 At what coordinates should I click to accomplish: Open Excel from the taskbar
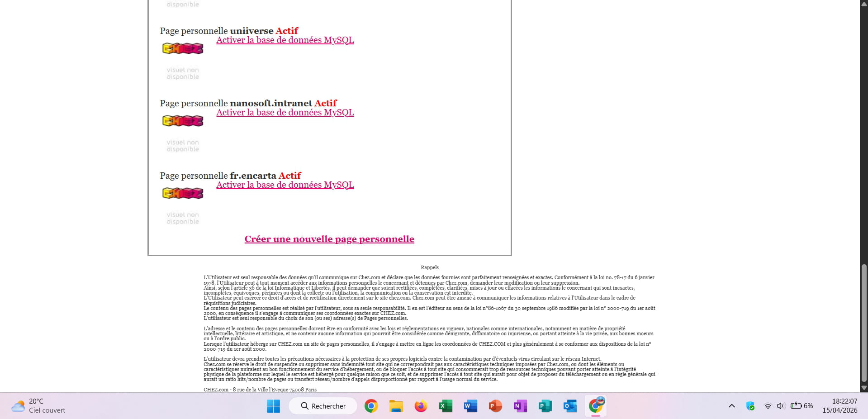(446, 406)
